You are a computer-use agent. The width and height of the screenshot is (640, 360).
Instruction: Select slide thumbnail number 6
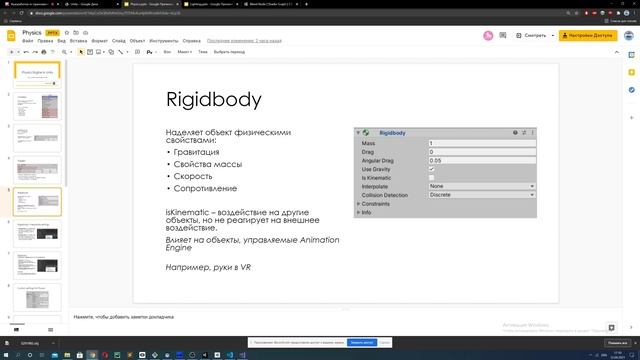pyautogui.click(x=37, y=234)
